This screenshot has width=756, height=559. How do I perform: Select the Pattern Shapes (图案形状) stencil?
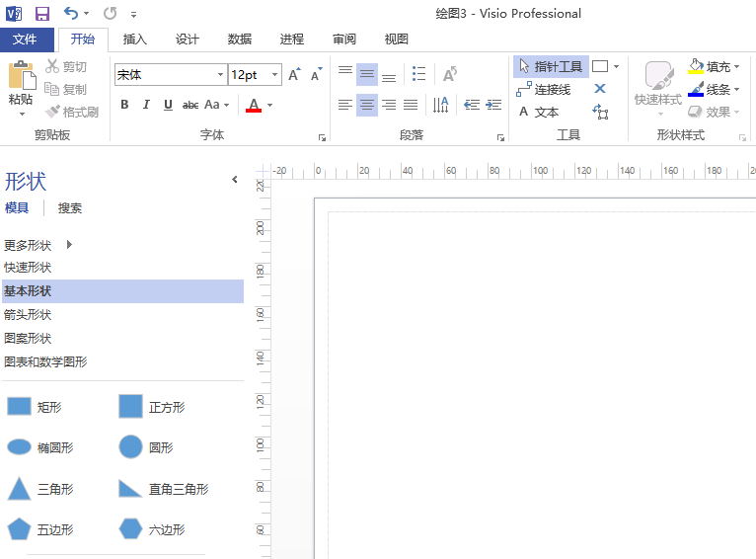coord(28,338)
